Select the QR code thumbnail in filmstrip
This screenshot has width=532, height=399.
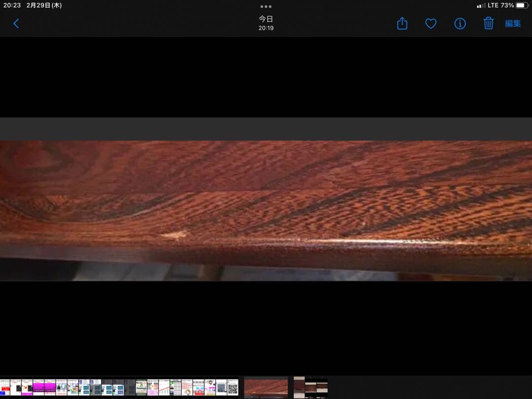(233, 387)
